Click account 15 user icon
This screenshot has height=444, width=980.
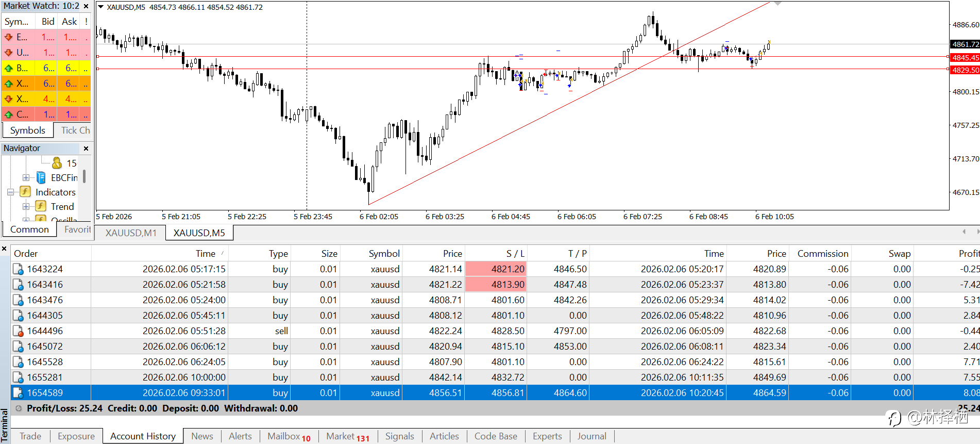pyautogui.click(x=57, y=163)
